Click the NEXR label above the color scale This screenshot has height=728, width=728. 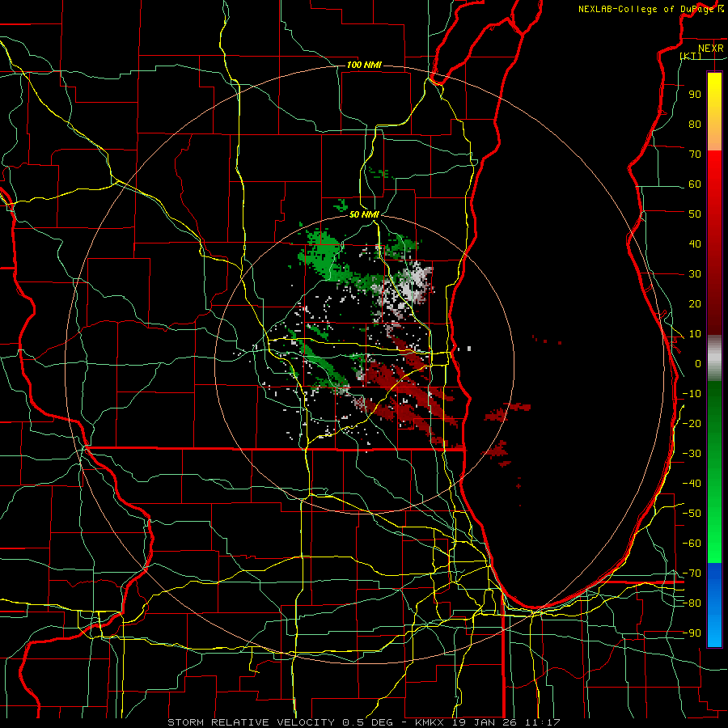coord(710,49)
